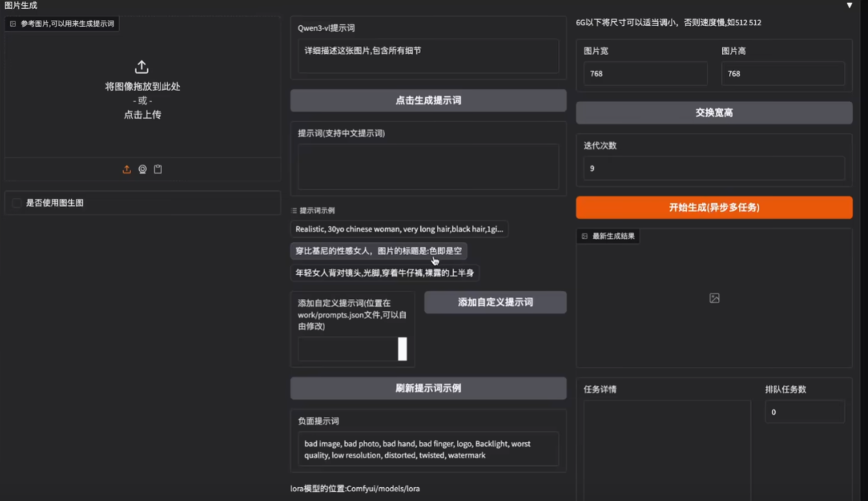Screen dimensions: 868x501
Task: Click the icon next to 最新生成结果
Action: [584, 236]
